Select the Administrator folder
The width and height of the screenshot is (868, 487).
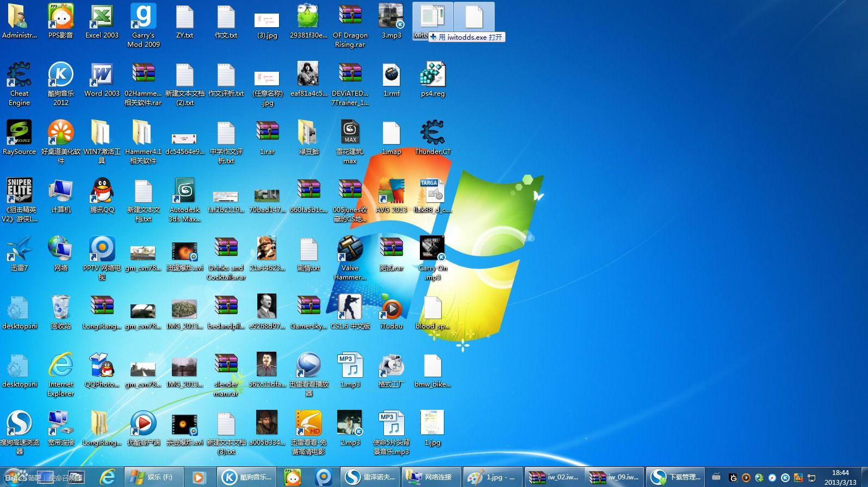tap(19, 22)
